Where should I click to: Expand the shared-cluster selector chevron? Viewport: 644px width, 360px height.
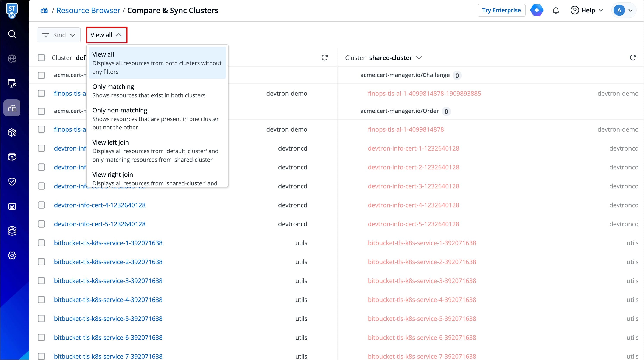(419, 58)
